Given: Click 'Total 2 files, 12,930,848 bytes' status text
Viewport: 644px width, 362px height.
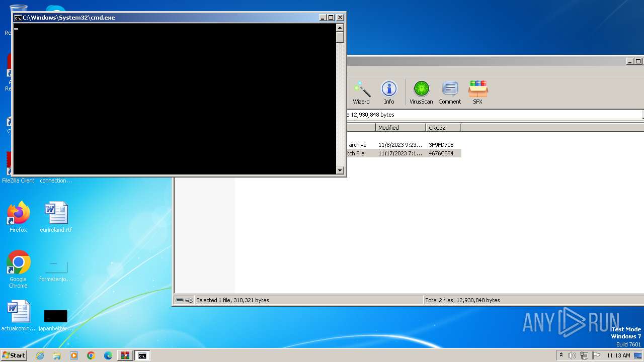Looking at the screenshot, I should [462, 300].
